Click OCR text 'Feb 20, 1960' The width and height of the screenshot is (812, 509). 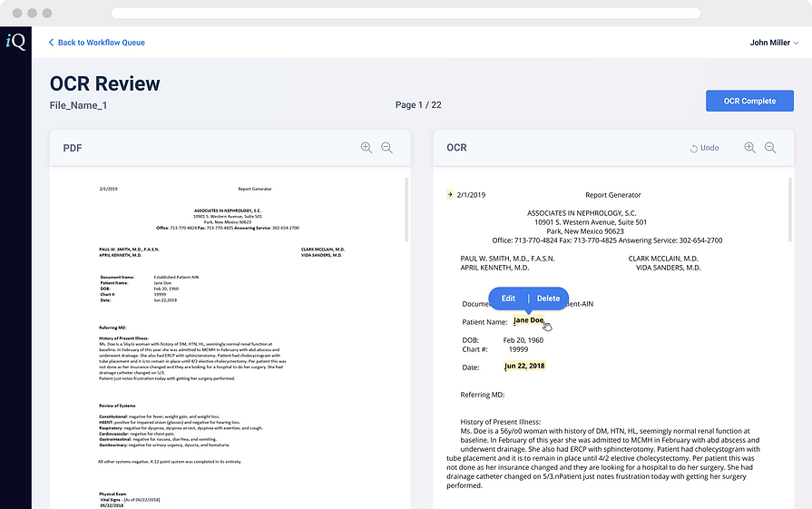pyautogui.click(x=523, y=340)
